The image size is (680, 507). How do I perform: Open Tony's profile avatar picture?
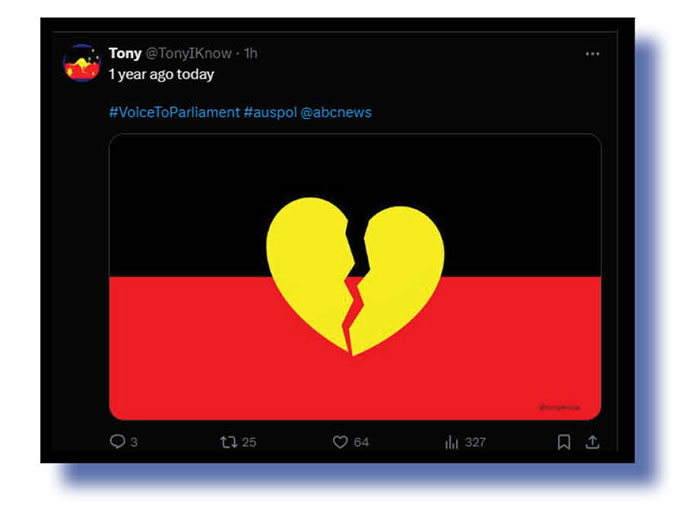coord(81,63)
